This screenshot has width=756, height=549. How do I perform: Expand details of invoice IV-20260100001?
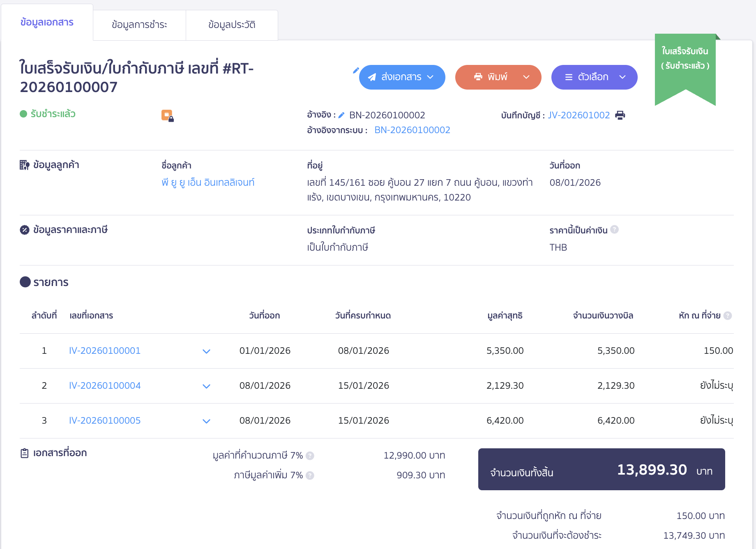[207, 351]
